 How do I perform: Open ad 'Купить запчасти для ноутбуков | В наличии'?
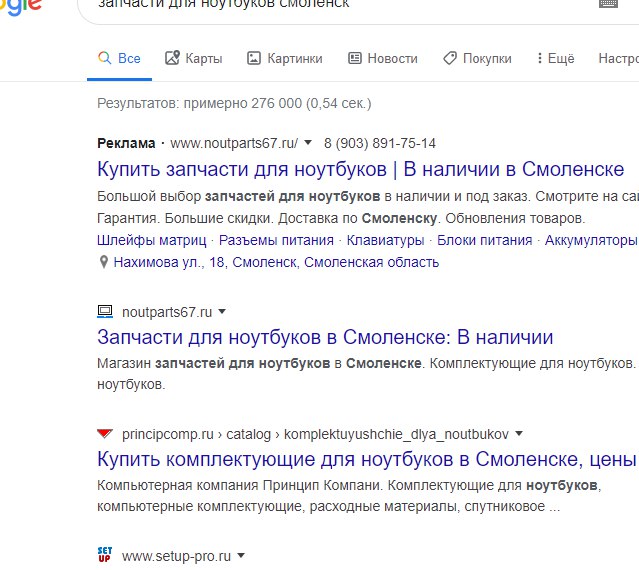pyautogui.click(x=361, y=169)
